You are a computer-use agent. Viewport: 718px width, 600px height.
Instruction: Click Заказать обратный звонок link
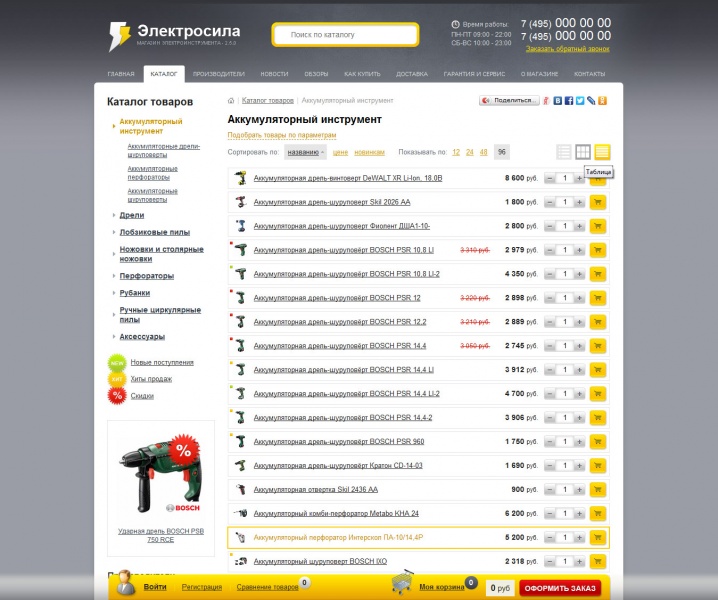click(x=567, y=49)
